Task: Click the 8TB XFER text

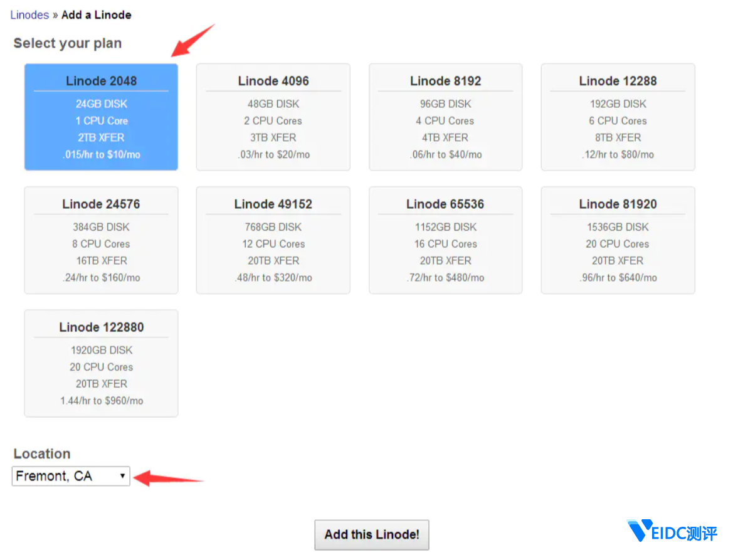Action: pos(618,137)
